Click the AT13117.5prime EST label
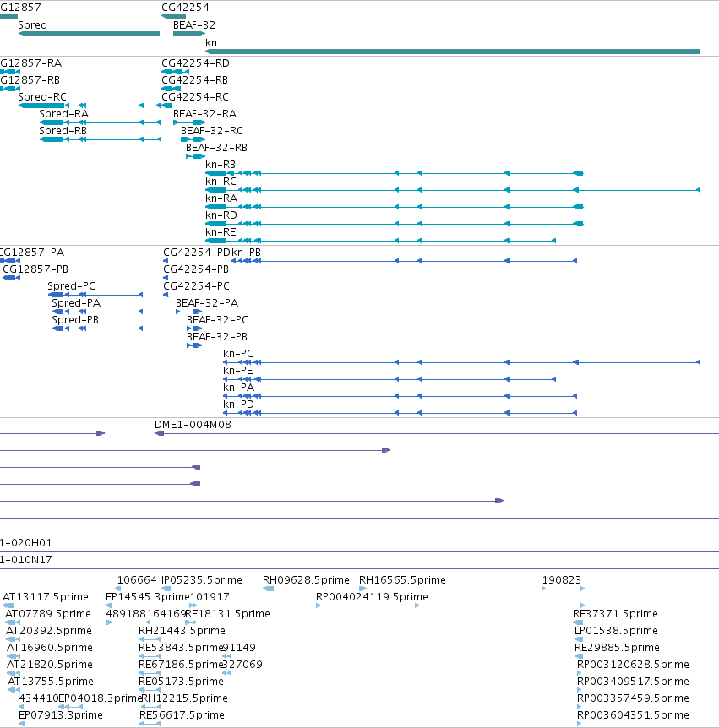 tap(46, 597)
